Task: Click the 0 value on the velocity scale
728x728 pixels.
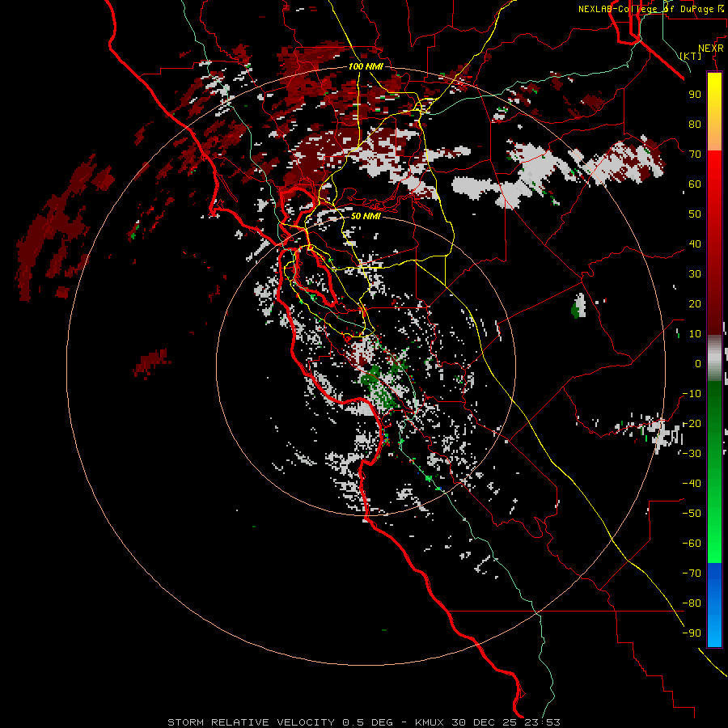Action: tap(698, 363)
